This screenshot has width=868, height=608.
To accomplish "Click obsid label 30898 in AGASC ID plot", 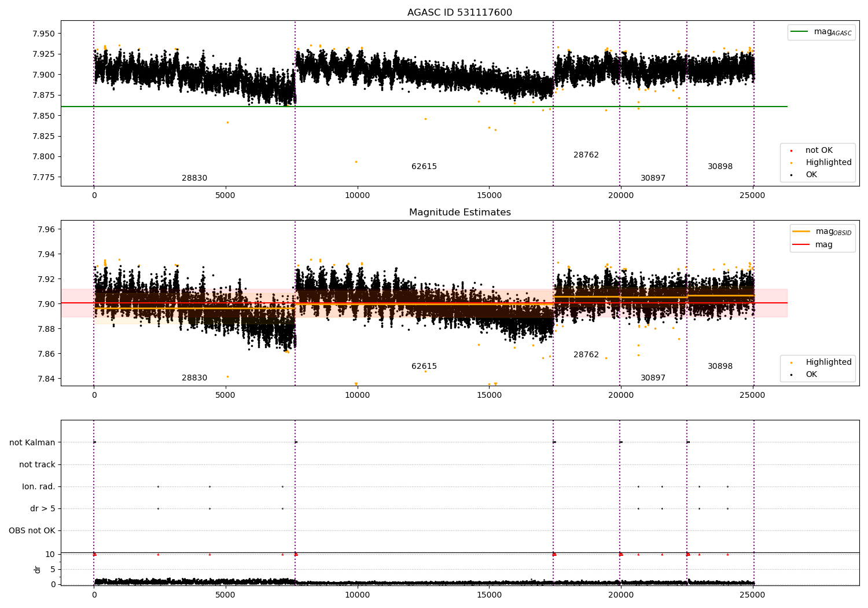I will (x=720, y=167).
